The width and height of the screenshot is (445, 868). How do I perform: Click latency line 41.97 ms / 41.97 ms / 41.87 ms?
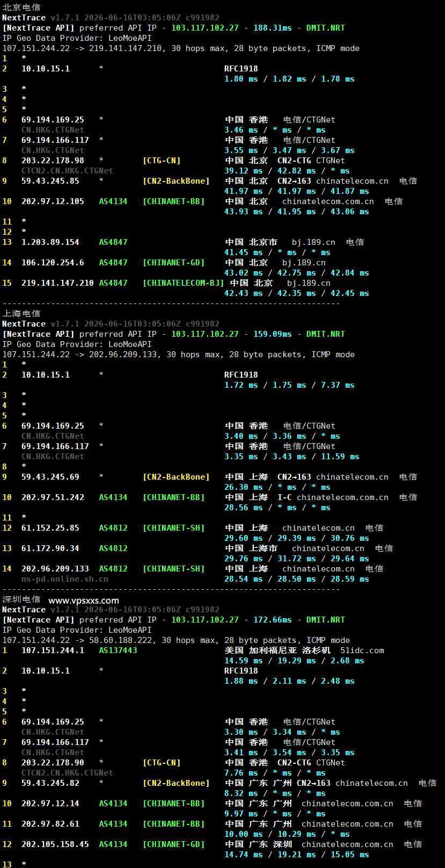[297, 191]
